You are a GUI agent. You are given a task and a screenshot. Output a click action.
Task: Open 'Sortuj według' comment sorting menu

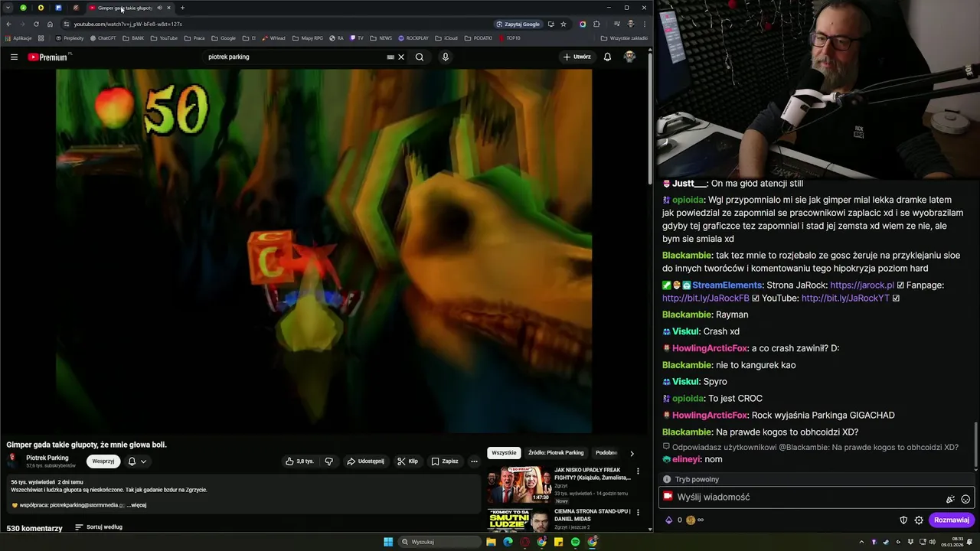tap(99, 527)
